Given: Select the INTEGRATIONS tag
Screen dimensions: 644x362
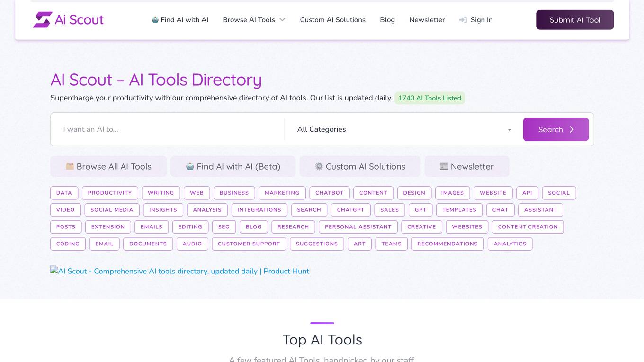Looking at the screenshot, I should tap(259, 210).
